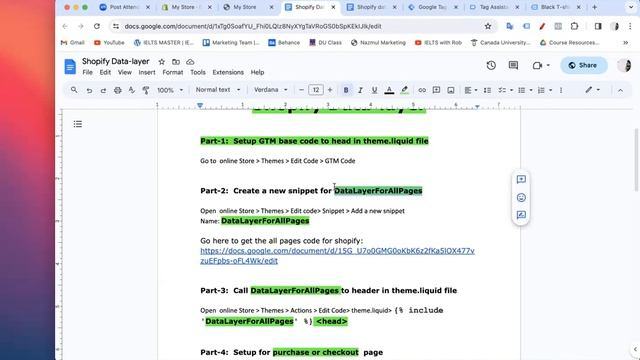Decrease the font size

pyautogui.click(x=301, y=90)
